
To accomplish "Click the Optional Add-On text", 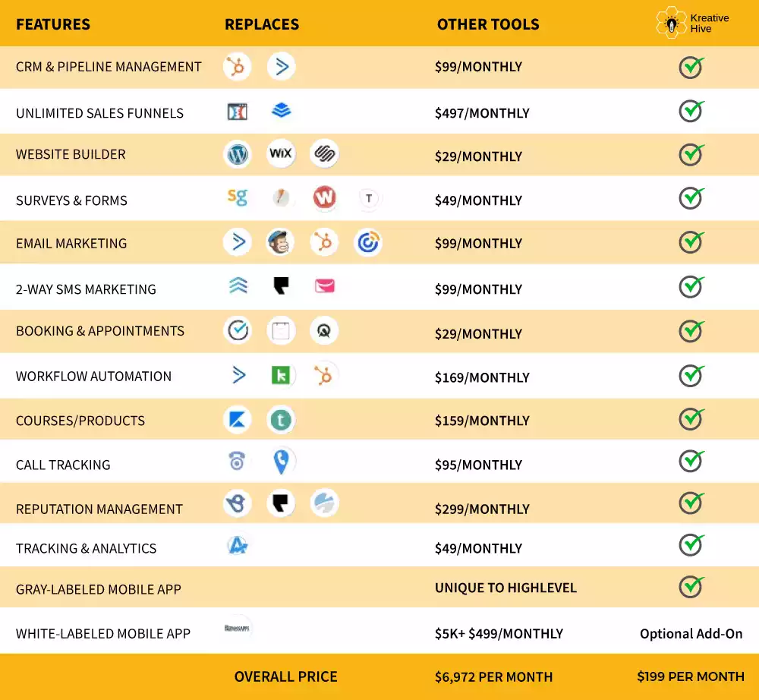I will coord(691,633).
